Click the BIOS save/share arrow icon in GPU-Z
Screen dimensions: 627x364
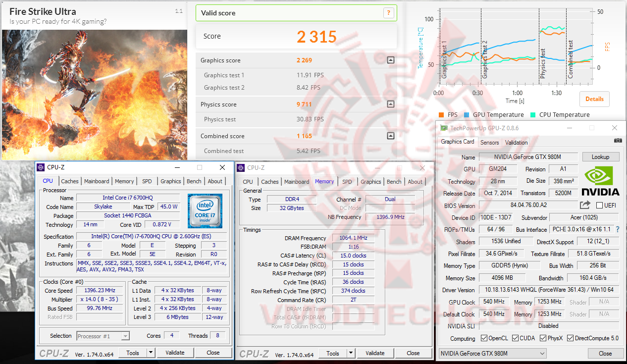pos(585,205)
